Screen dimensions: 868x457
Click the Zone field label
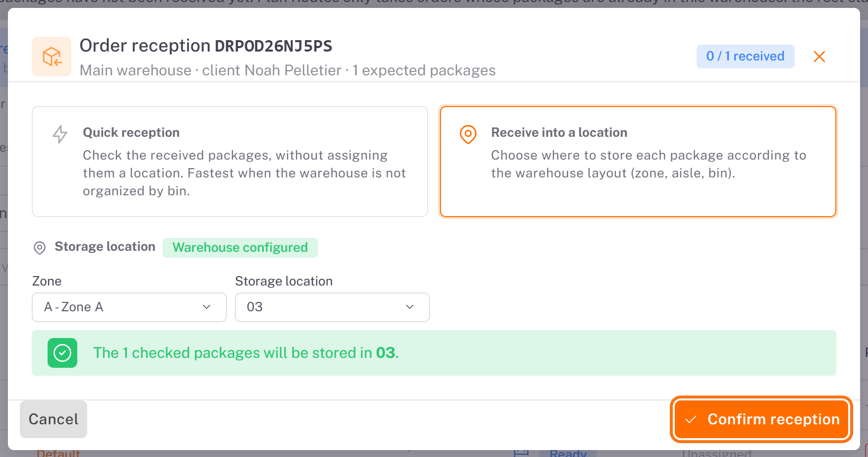[47, 281]
